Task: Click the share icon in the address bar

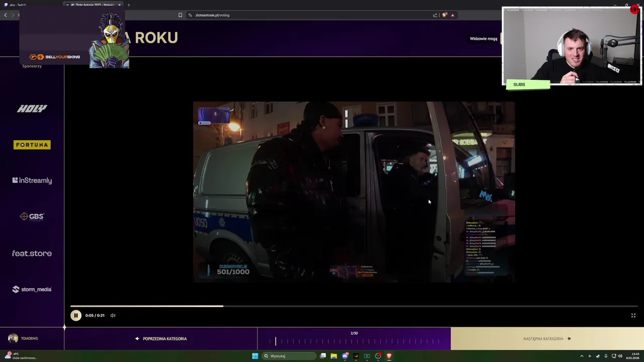Action: point(435,15)
